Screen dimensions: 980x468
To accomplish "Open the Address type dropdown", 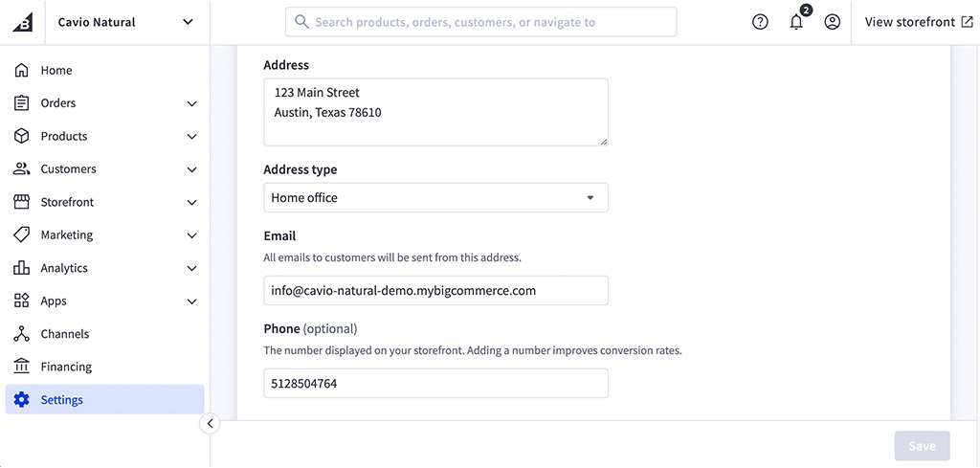I will point(435,198).
